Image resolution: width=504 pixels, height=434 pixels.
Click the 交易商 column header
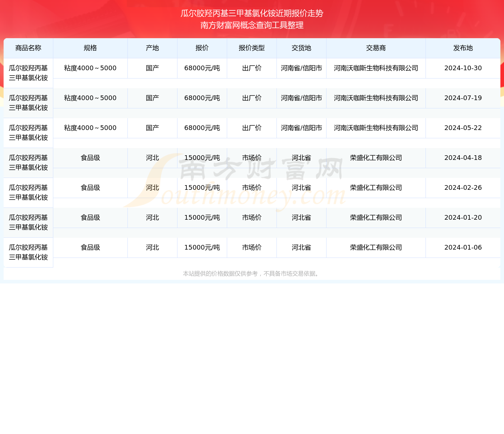click(376, 48)
